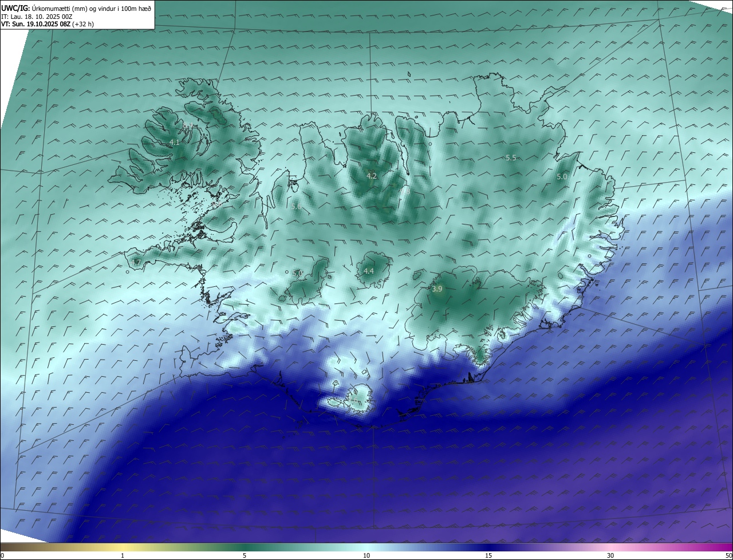Click the 5.6 value label on the map

(296, 206)
